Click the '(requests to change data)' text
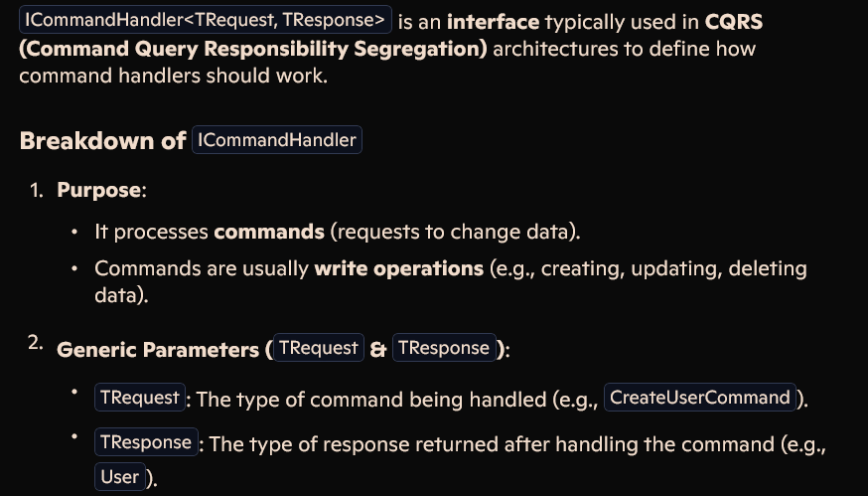 tap(455, 232)
